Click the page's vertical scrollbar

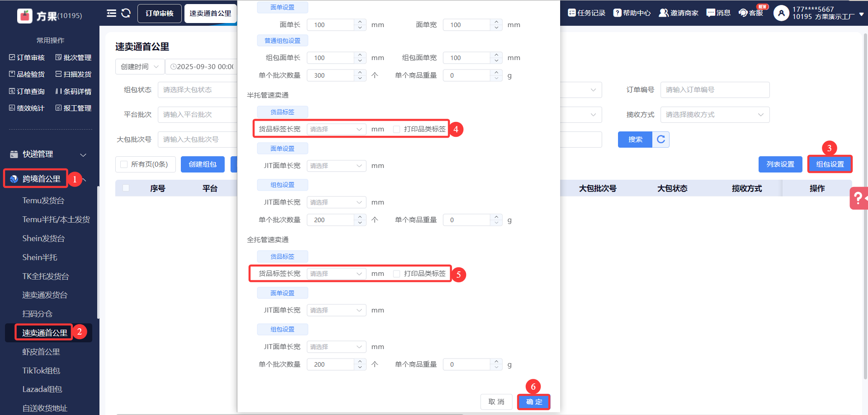865,206
